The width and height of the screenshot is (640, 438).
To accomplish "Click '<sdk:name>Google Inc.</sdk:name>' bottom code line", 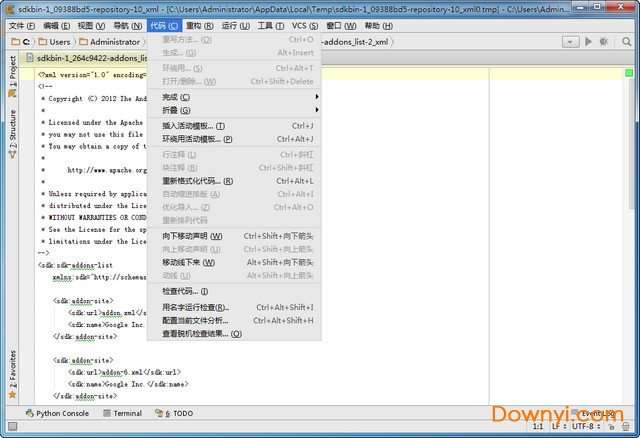I will (x=128, y=384).
